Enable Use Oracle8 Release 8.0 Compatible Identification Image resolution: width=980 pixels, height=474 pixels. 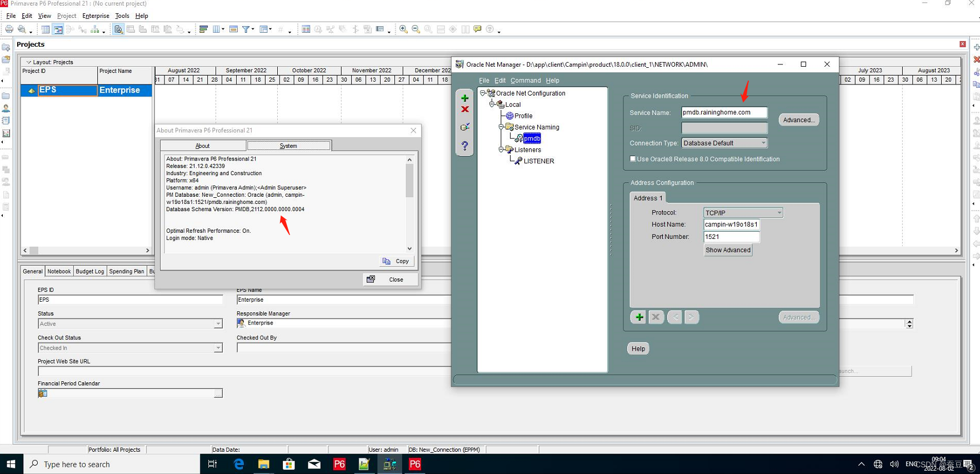633,159
